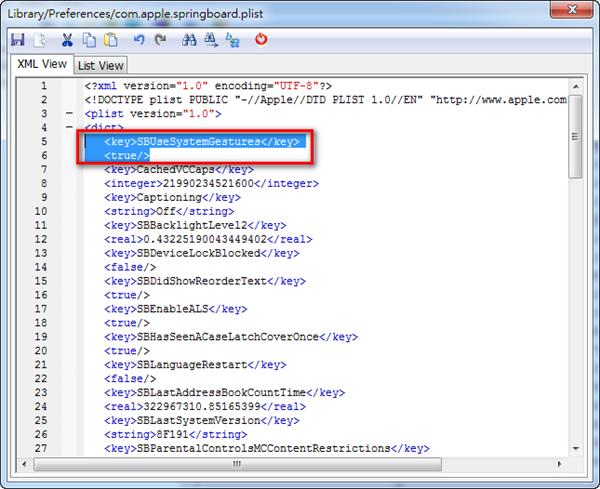This screenshot has width=600, height=489.
Task: Click the SBEnableALS key line
Action: pos(176,309)
